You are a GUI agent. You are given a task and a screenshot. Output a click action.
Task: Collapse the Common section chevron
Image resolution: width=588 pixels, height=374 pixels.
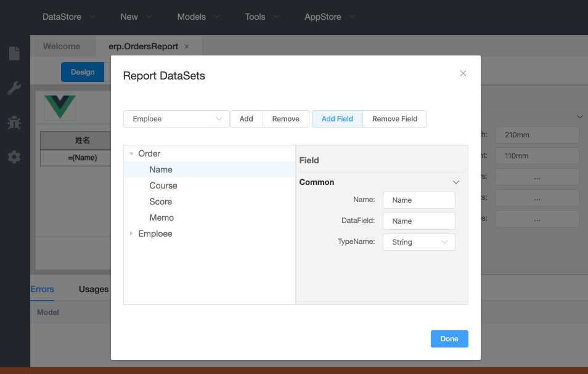tap(456, 182)
